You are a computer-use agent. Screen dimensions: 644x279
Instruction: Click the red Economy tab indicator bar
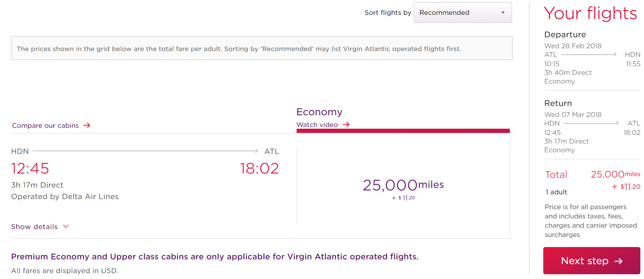click(x=403, y=131)
